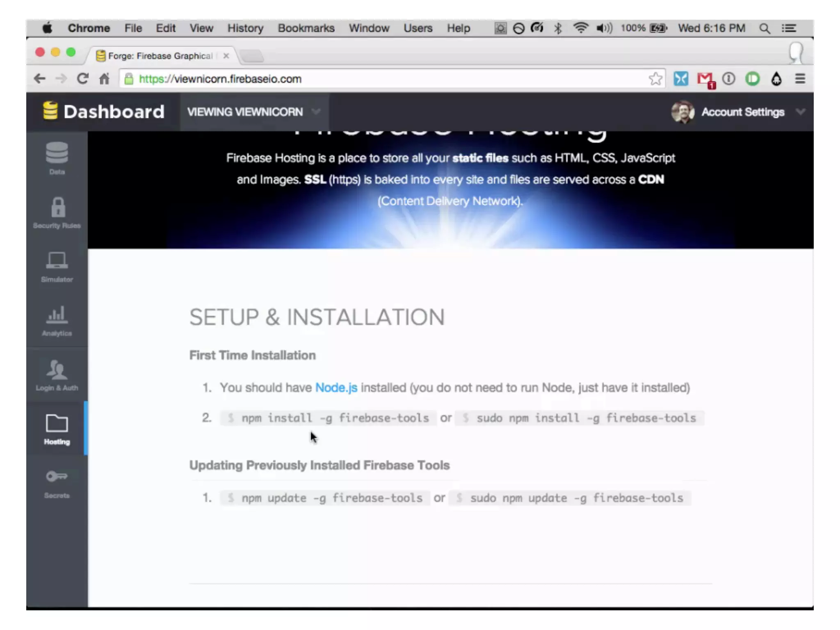The width and height of the screenshot is (840, 630).
Task: Open macOS Spotlight search
Action: click(x=764, y=28)
